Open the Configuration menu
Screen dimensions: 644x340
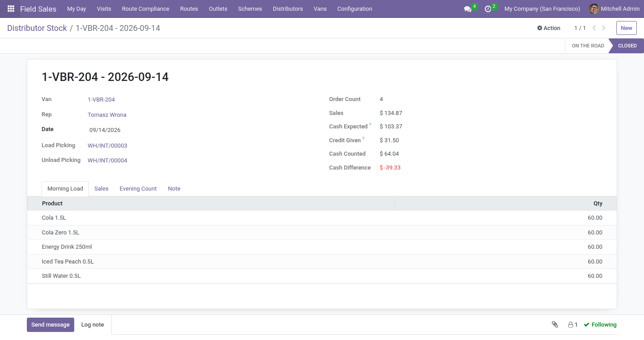pos(355,9)
